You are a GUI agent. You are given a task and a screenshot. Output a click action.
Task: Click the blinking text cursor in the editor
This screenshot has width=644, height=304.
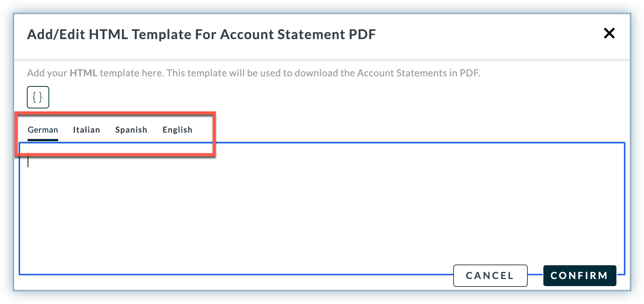pyautogui.click(x=28, y=160)
